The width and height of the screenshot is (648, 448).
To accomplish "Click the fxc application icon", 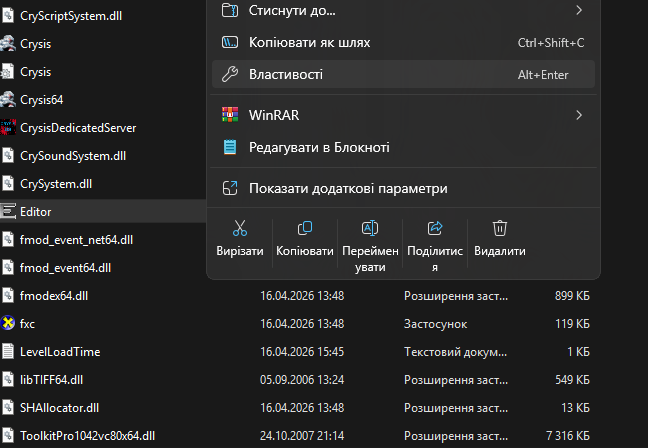I will tap(8, 323).
